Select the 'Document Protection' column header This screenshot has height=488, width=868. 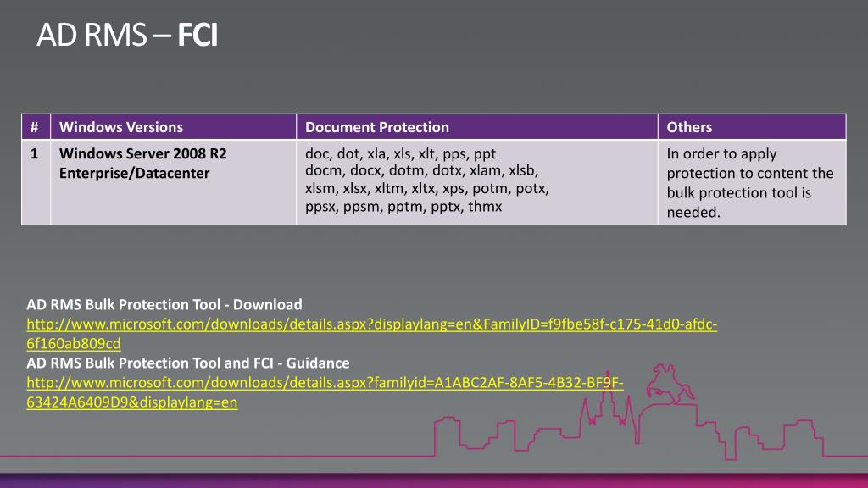(x=477, y=127)
